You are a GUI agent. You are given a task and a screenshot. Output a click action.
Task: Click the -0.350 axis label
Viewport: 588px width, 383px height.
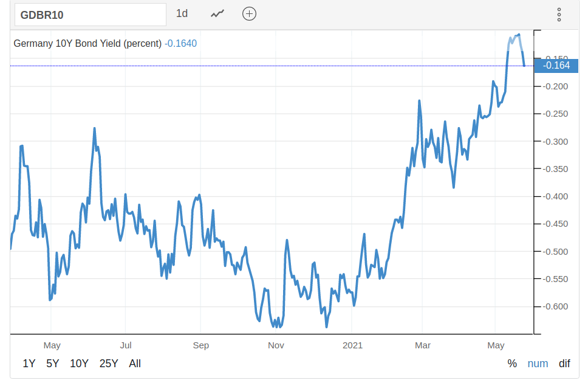[555, 169]
